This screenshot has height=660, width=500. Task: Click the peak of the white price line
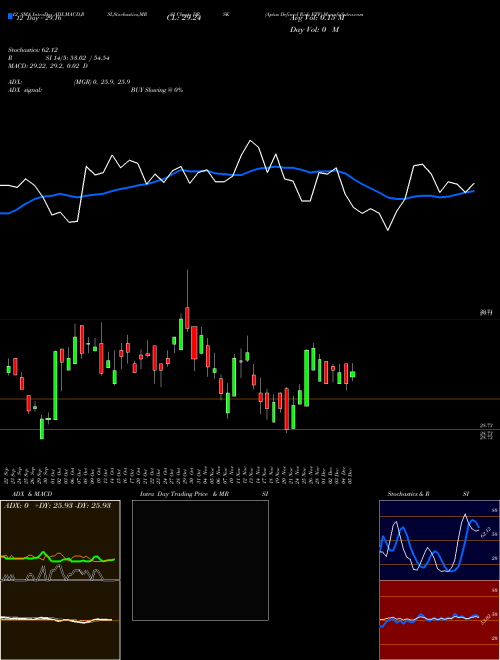click(x=250, y=141)
